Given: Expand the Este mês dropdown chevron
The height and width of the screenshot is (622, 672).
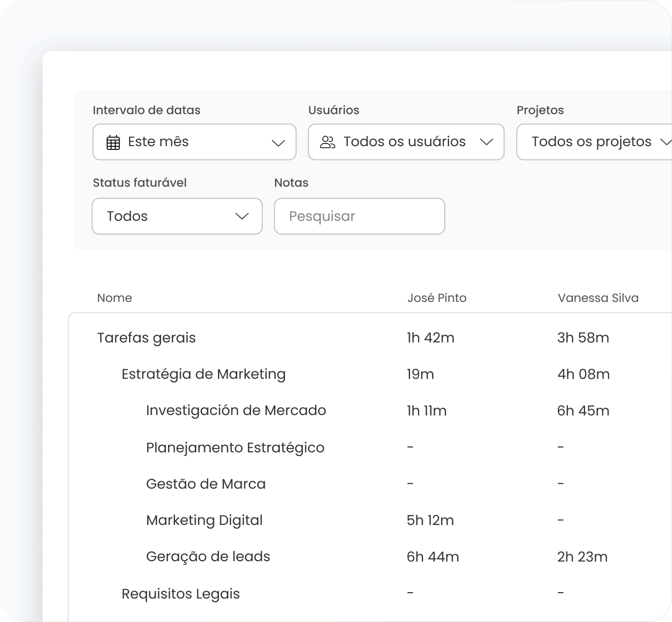Looking at the screenshot, I should (x=278, y=142).
